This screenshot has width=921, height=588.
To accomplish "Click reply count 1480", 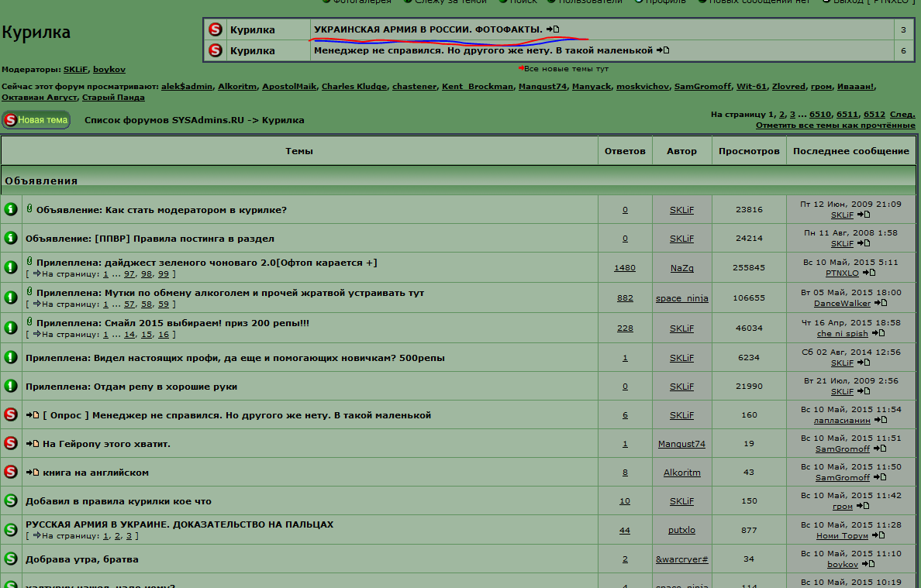I will coord(625,267).
